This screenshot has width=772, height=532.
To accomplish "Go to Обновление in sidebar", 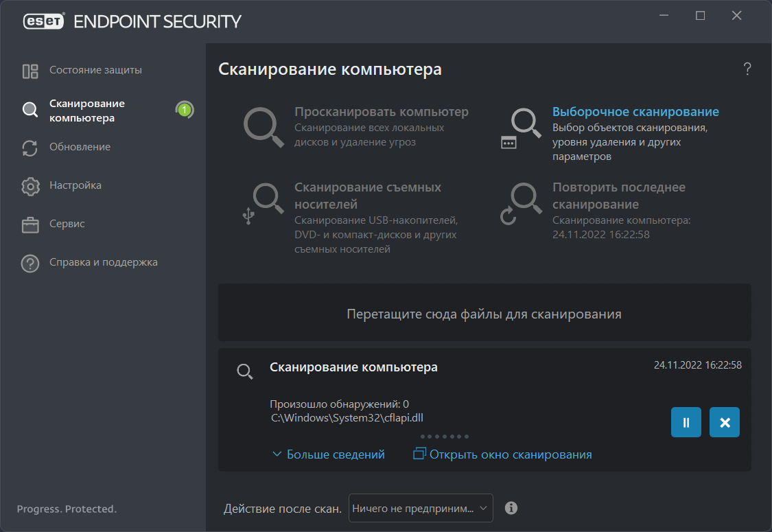I will point(80,147).
